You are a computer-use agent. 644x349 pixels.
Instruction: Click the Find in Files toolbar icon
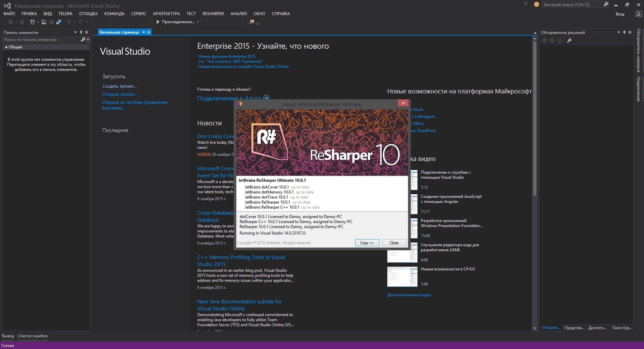coord(252,22)
